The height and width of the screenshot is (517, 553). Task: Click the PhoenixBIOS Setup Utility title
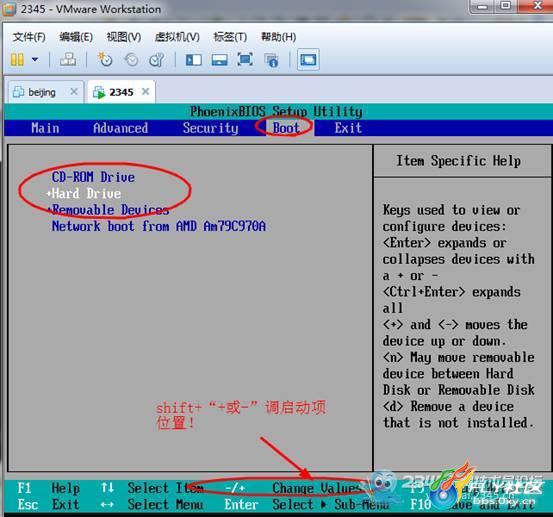(x=276, y=112)
